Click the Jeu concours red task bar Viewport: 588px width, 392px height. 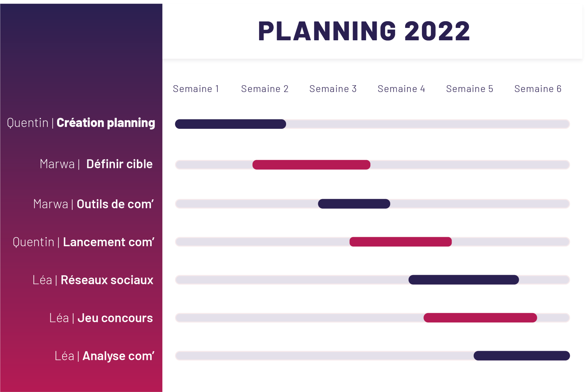(x=480, y=318)
